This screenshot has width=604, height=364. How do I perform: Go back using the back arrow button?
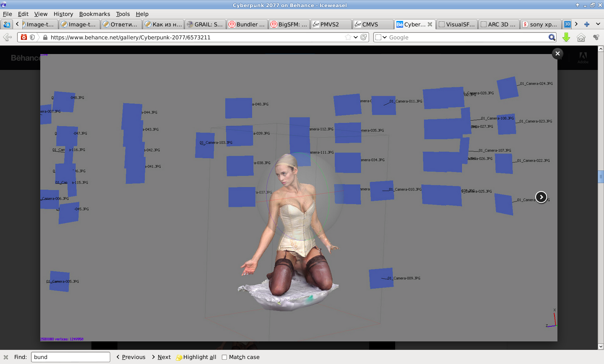pos(7,37)
